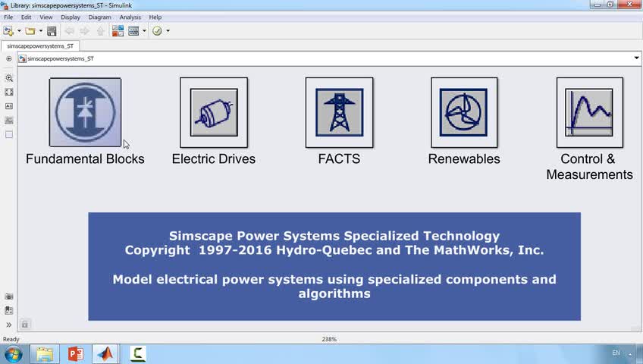Toggle the Model Browser hide/show button

point(8,58)
